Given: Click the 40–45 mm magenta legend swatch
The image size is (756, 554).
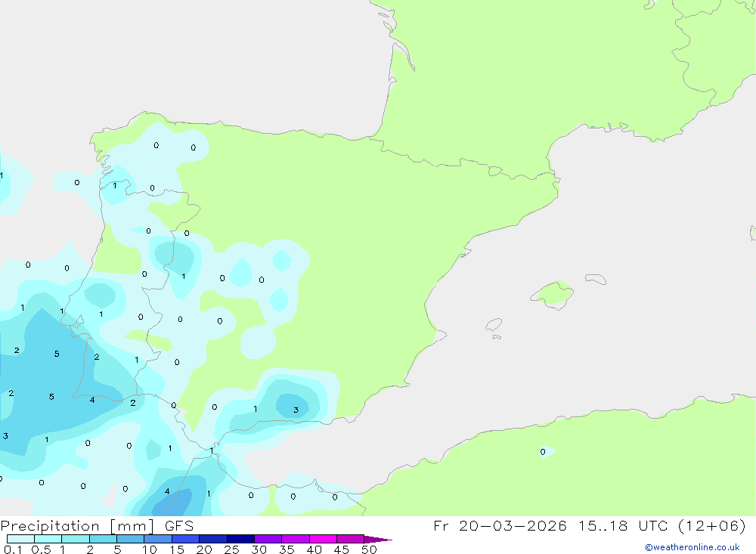Looking at the screenshot, I should 323,539.
